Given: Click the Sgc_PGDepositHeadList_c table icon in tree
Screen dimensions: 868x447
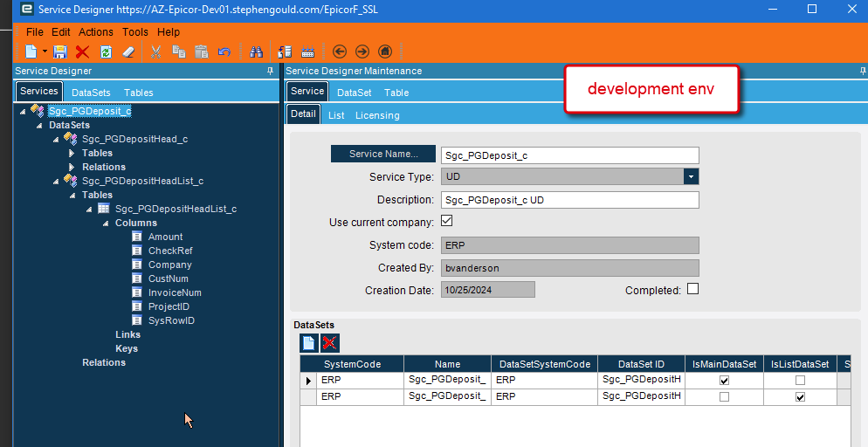Looking at the screenshot, I should 104,209.
